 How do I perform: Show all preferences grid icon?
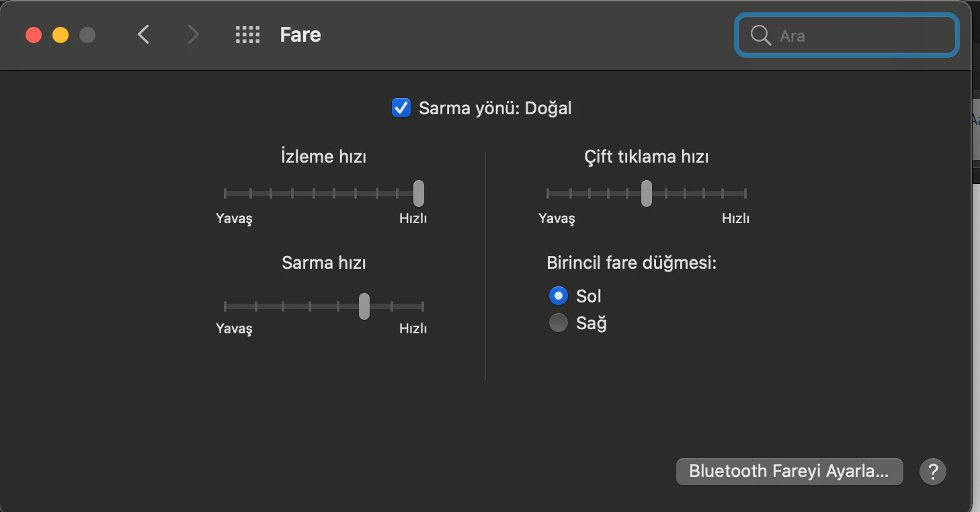(x=247, y=35)
